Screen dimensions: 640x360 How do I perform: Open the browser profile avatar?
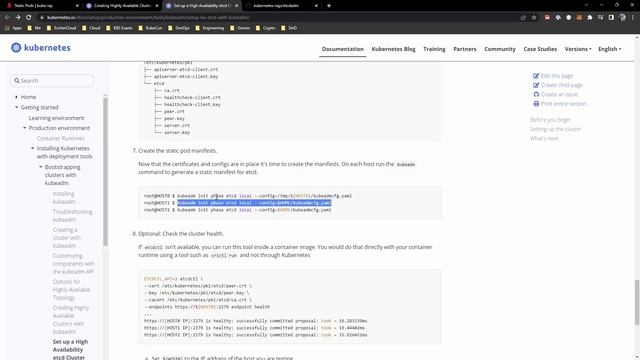coord(622,18)
